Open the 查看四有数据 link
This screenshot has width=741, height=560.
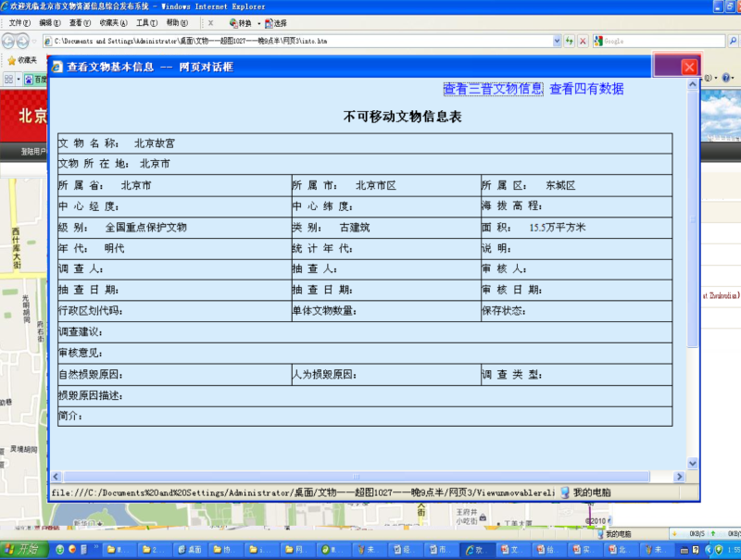(586, 89)
